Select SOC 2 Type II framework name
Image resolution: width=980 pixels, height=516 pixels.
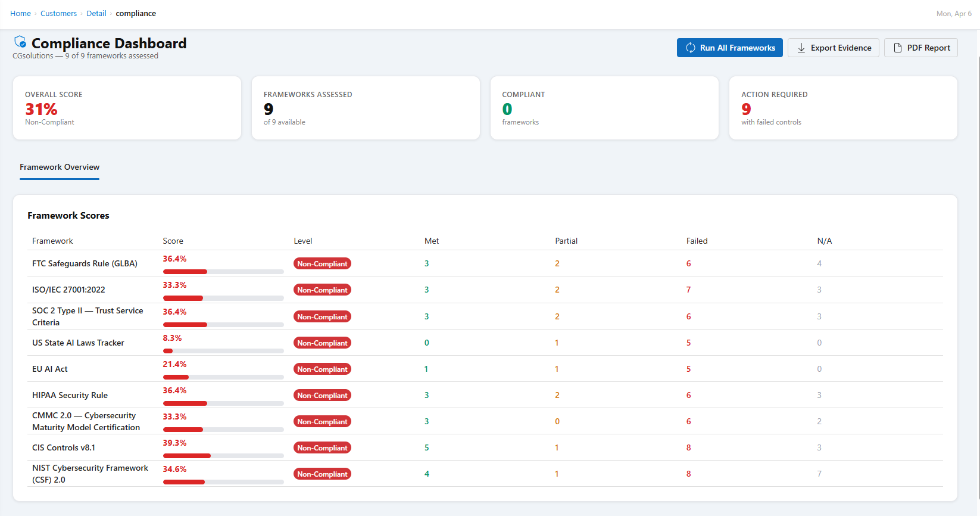(x=88, y=316)
